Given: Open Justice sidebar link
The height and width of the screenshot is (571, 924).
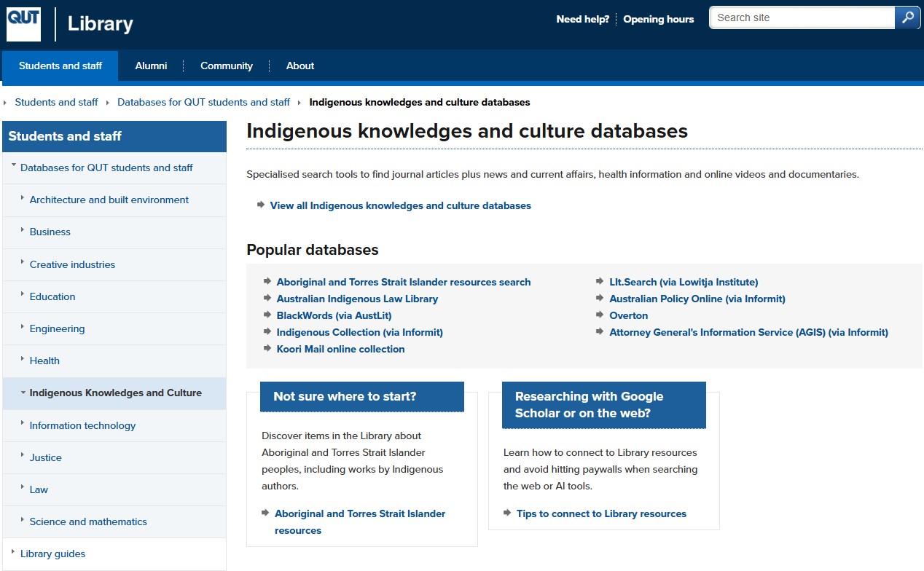Looking at the screenshot, I should click(45, 457).
